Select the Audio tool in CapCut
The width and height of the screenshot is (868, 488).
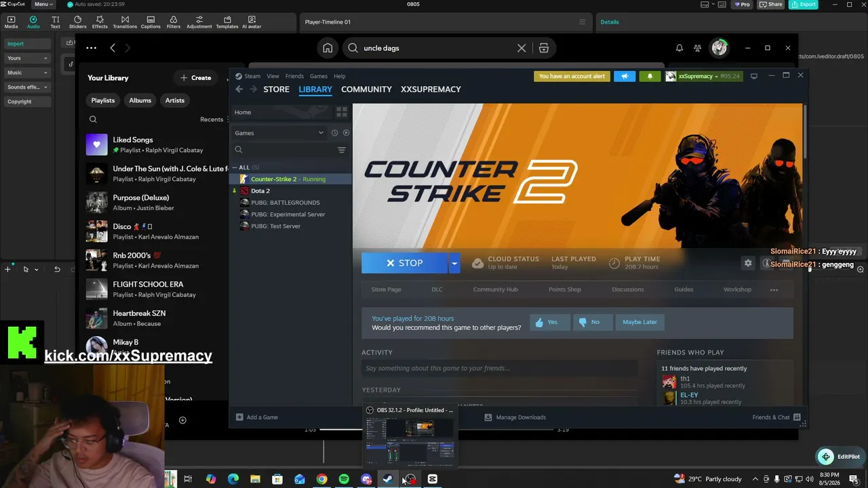click(x=33, y=22)
